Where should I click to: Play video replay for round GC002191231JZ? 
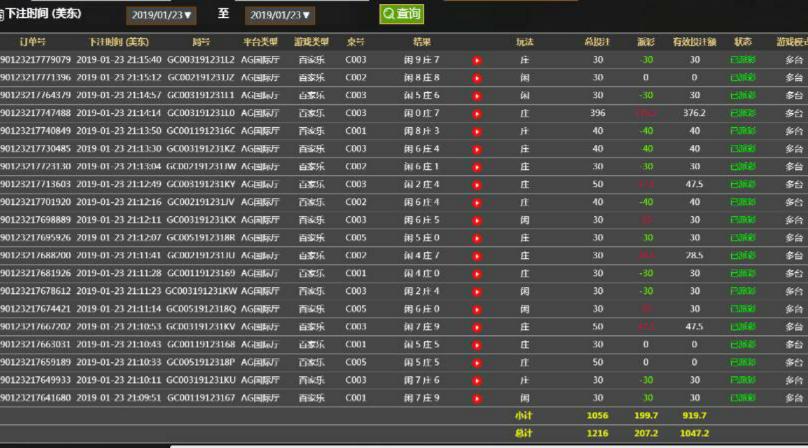477,78
